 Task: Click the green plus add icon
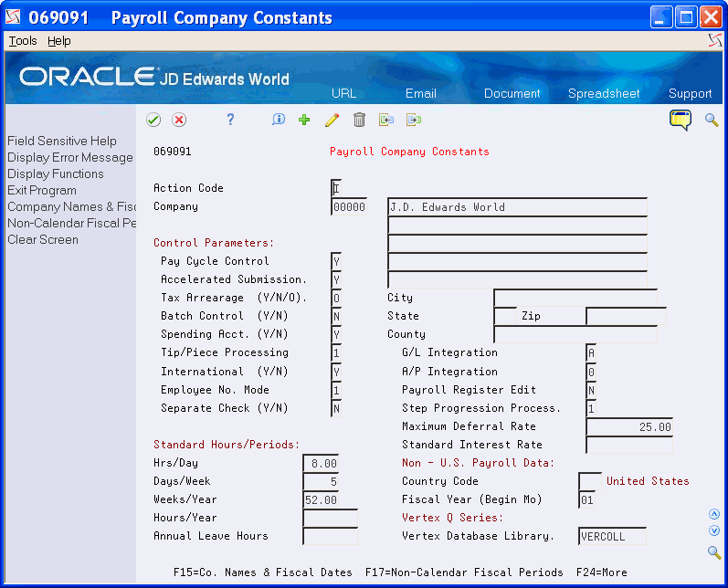click(x=304, y=120)
